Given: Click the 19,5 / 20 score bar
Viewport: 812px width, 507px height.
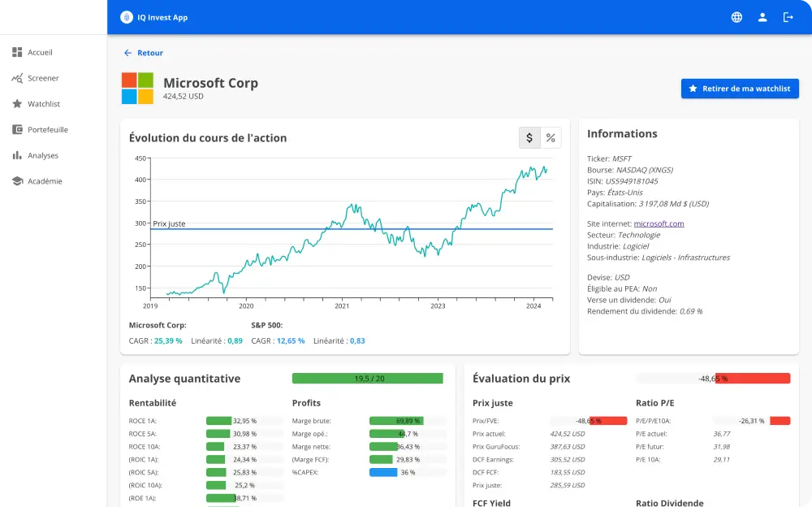Looking at the screenshot, I should tap(368, 379).
